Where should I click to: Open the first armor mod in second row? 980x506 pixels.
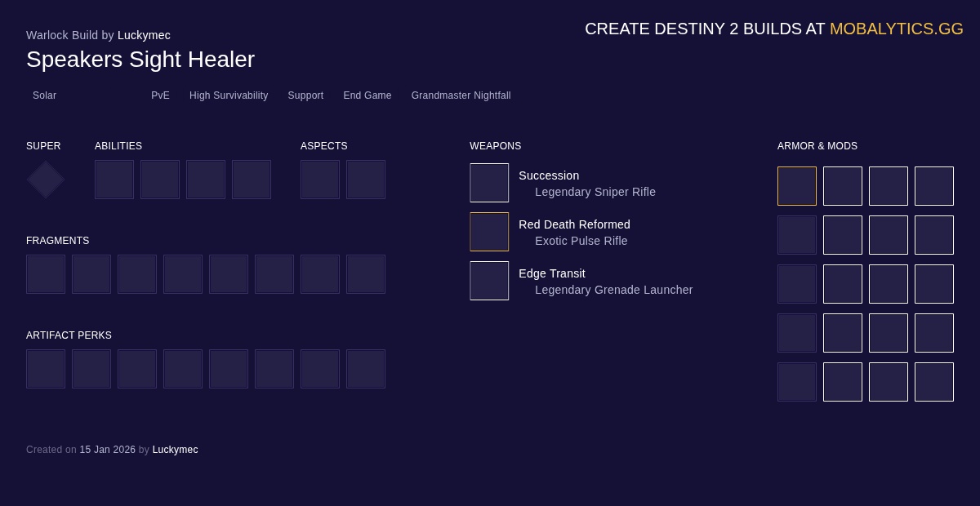(797, 235)
